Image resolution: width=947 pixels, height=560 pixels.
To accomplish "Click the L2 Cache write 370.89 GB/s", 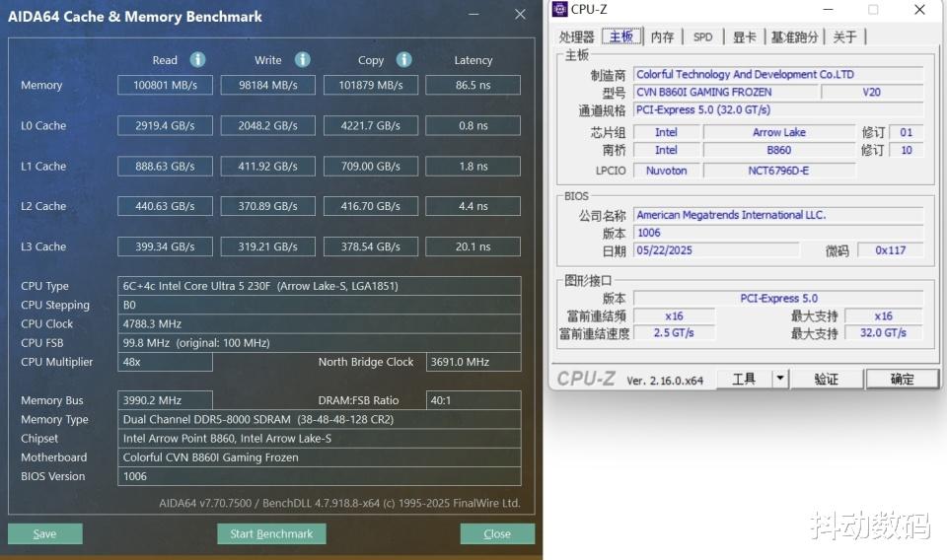I will [267, 206].
